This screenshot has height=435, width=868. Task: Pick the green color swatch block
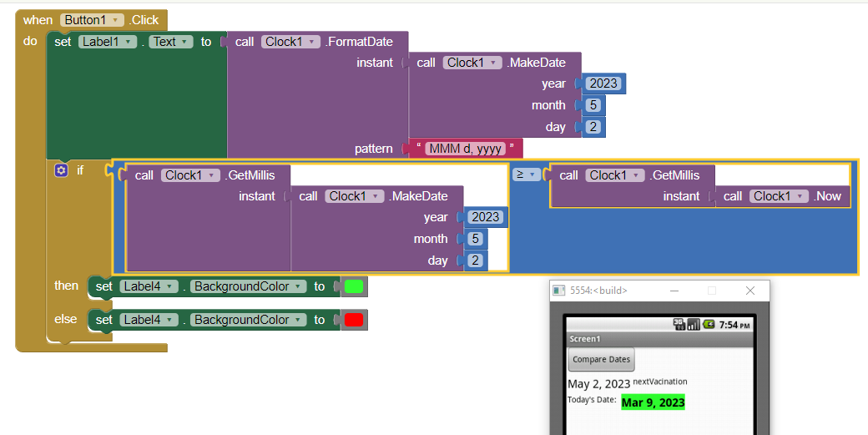(354, 286)
